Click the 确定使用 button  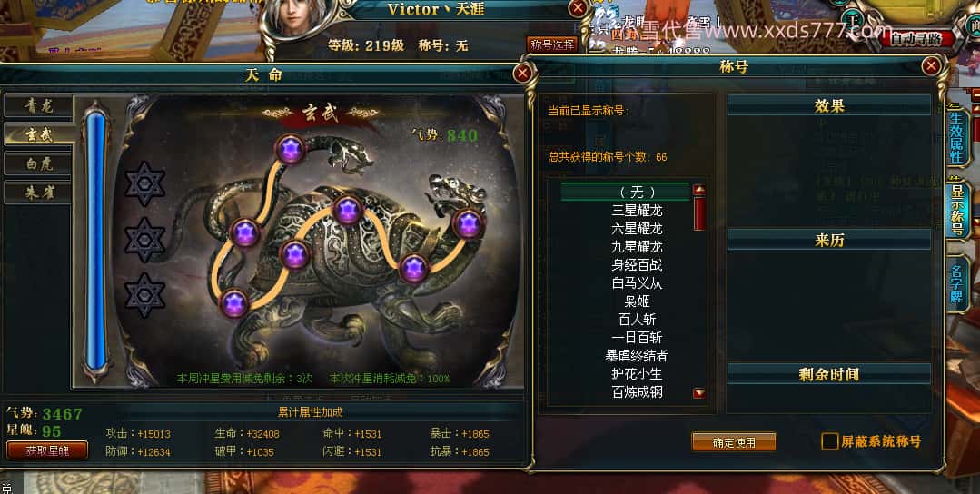tap(734, 442)
